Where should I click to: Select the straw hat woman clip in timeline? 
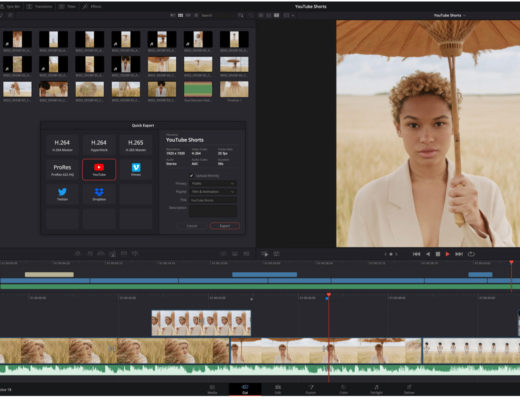pos(115,351)
